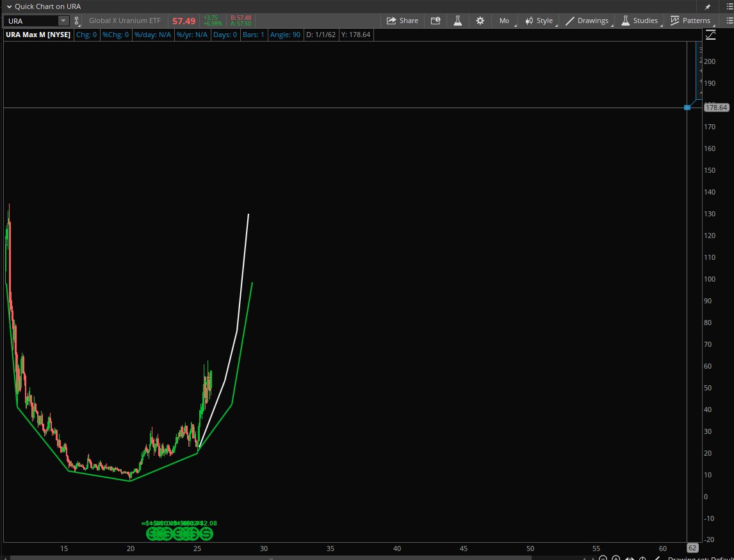Click the Angle: 90 readout
734x560 pixels.
point(286,35)
